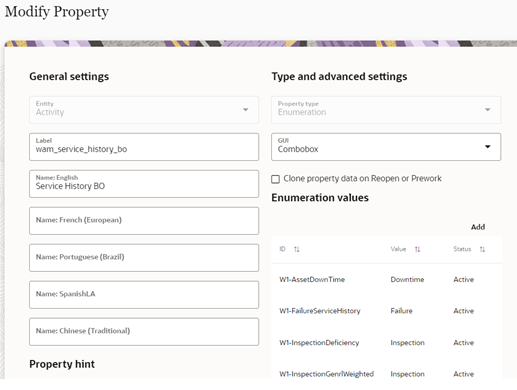Select the W1-InspectionDeficiency row
517x390 pixels.
pyautogui.click(x=387, y=342)
